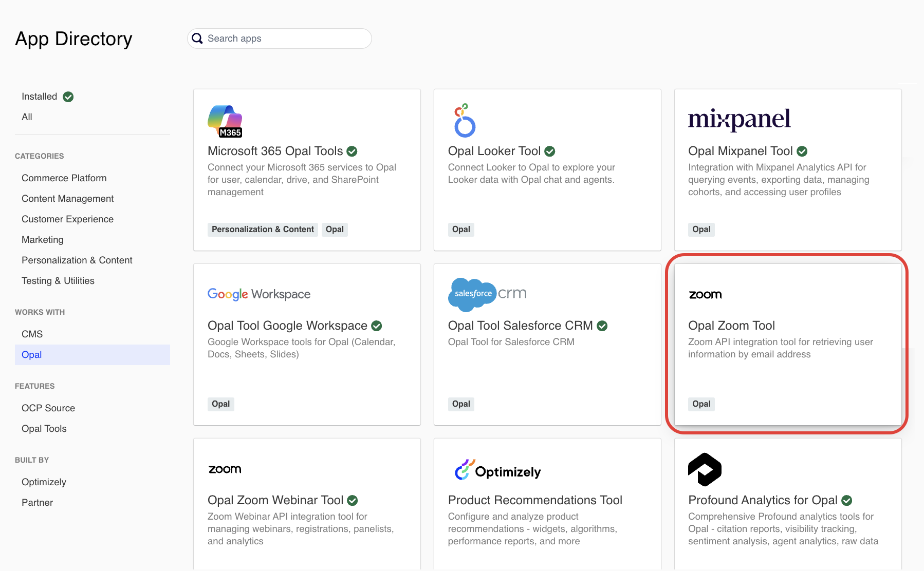
Task: Filter by Customer Experience category
Action: pos(68,219)
